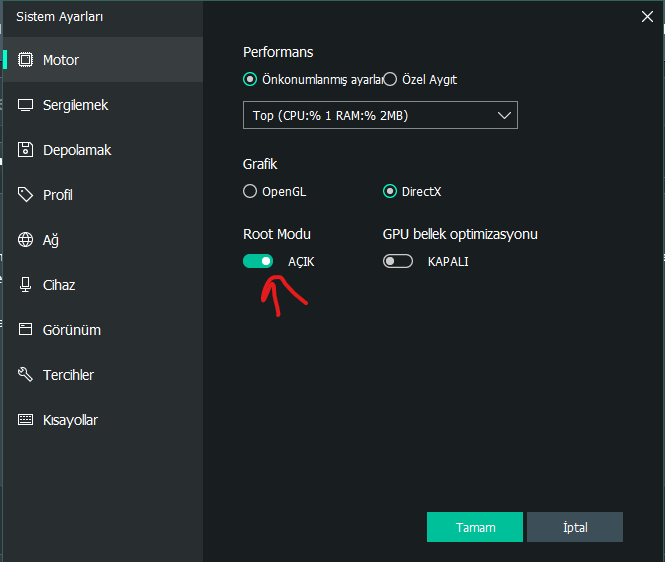Click the Profil tag icon
665x562 pixels.
click(x=25, y=195)
